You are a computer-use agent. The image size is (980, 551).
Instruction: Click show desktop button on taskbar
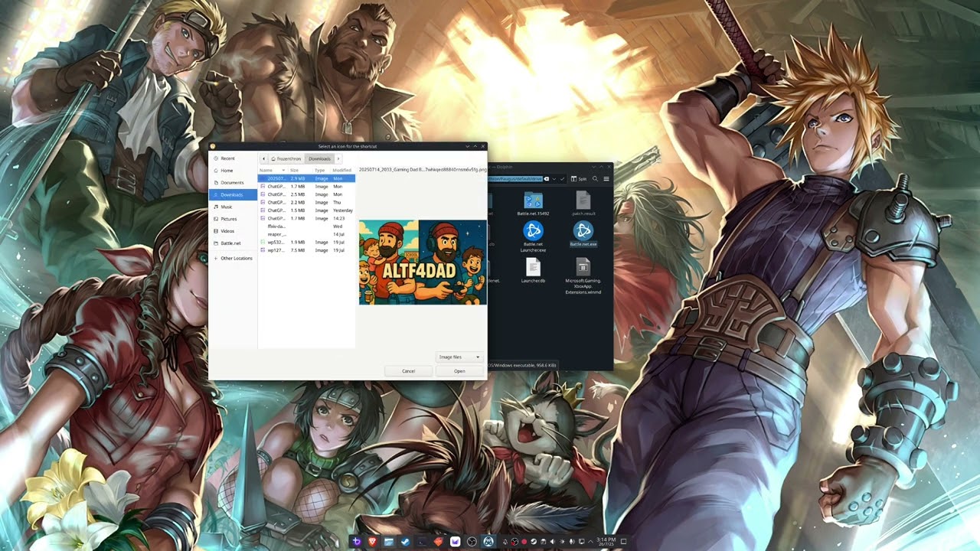[623, 541]
